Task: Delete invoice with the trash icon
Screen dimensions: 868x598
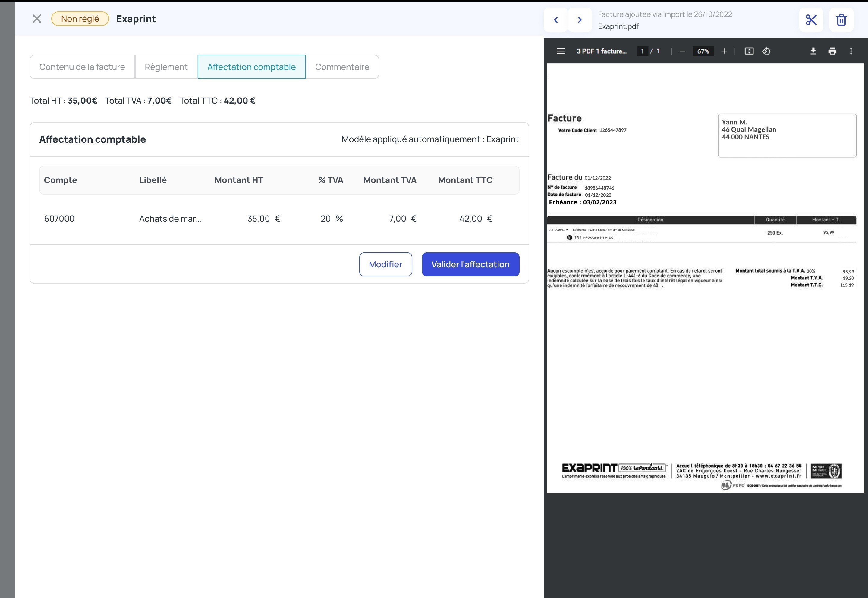Action: (x=841, y=20)
